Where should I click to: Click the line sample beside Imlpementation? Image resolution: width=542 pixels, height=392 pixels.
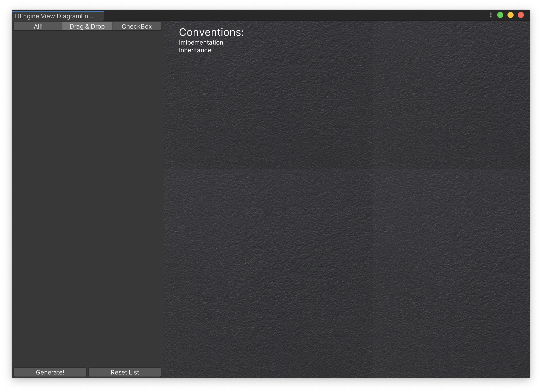pyautogui.click(x=238, y=41)
